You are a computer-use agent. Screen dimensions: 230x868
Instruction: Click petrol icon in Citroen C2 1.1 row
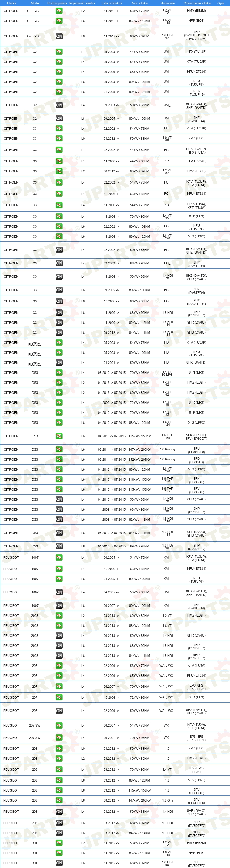point(59,52)
